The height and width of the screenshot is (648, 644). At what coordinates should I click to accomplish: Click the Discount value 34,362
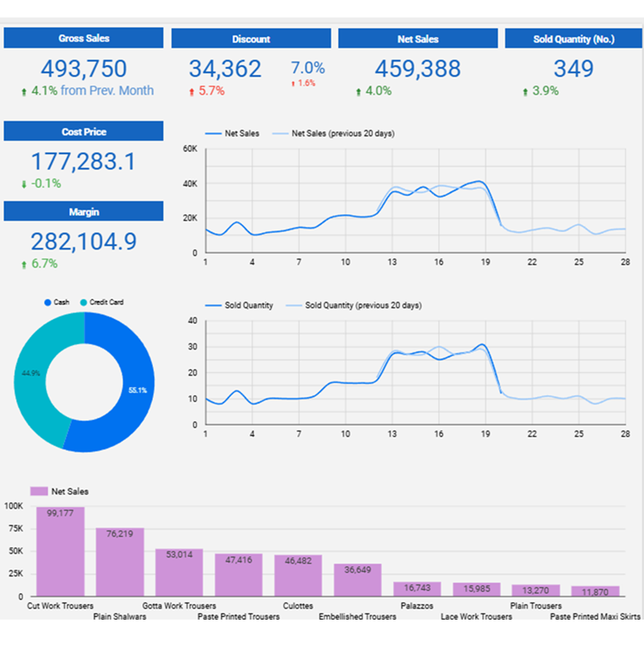tap(225, 69)
